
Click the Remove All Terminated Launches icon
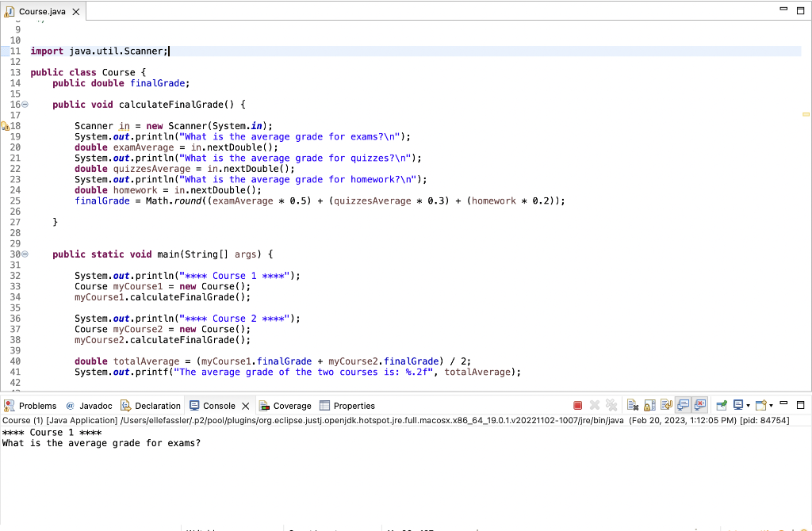tap(611, 405)
